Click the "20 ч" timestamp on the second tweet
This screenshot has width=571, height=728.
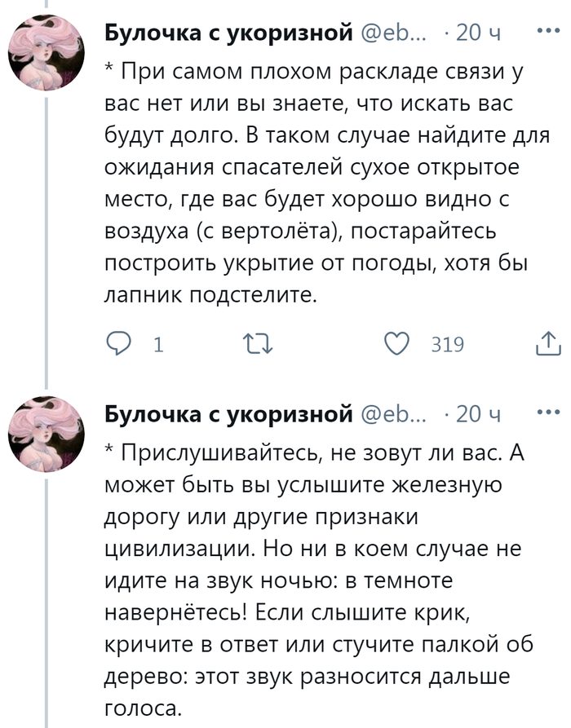coord(479,414)
